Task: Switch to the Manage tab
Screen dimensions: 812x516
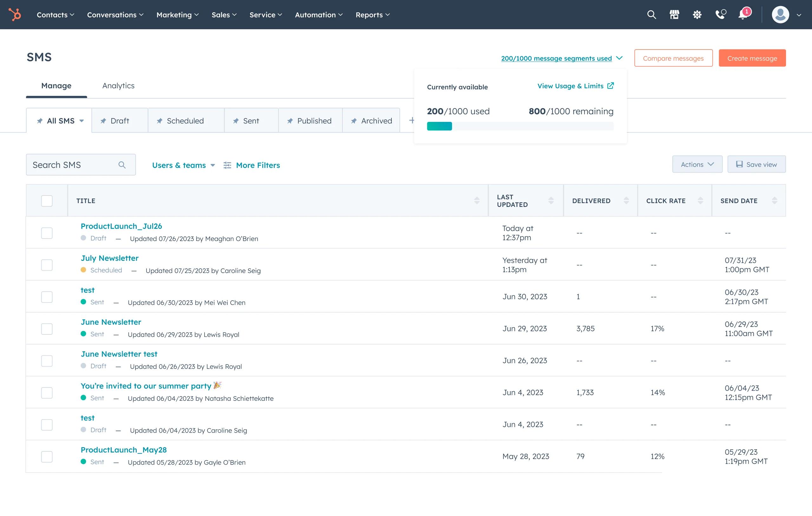Action: click(x=56, y=86)
